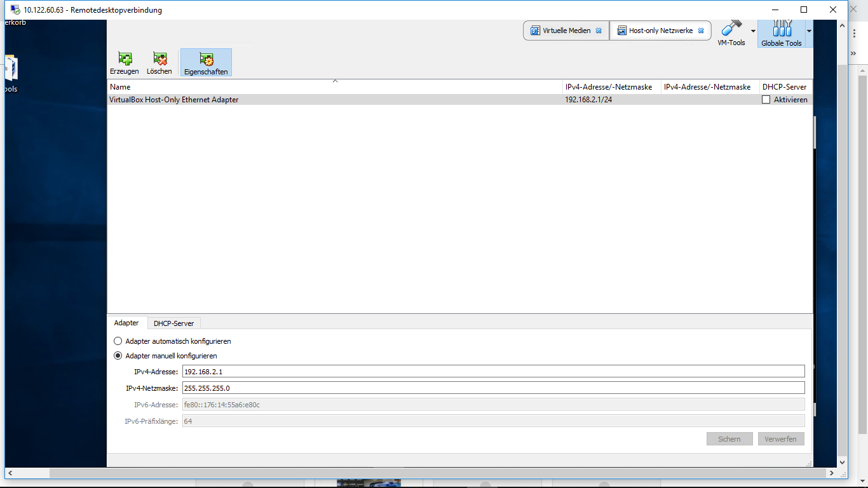
Task: Minimize the Remotedesktopverbindung window
Action: point(775,10)
